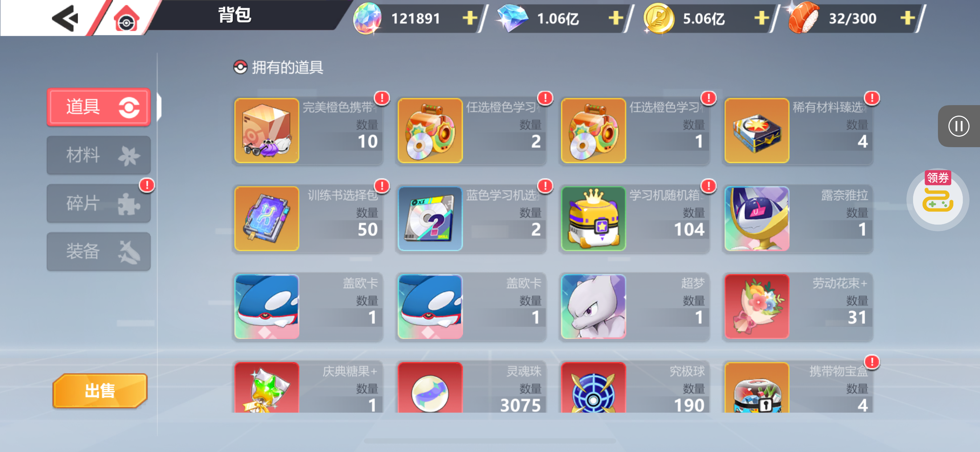The image size is (980, 452).
Task: Add gold coins with the plus button
Action: point(762,18)
